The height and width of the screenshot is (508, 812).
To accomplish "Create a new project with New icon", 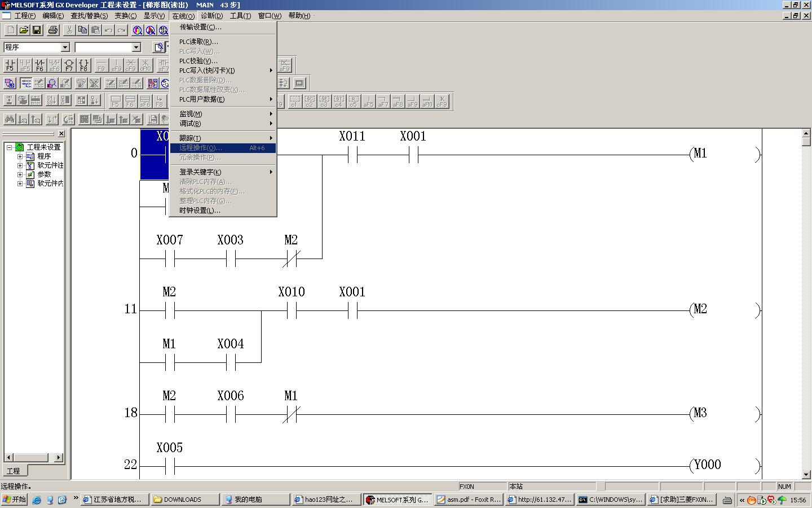I will (10, 30).
